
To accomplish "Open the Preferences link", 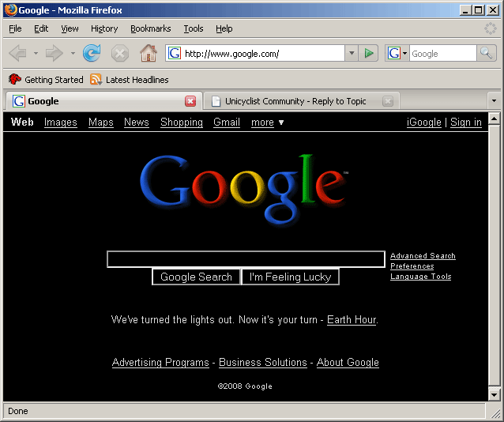I will pos(412,266).
